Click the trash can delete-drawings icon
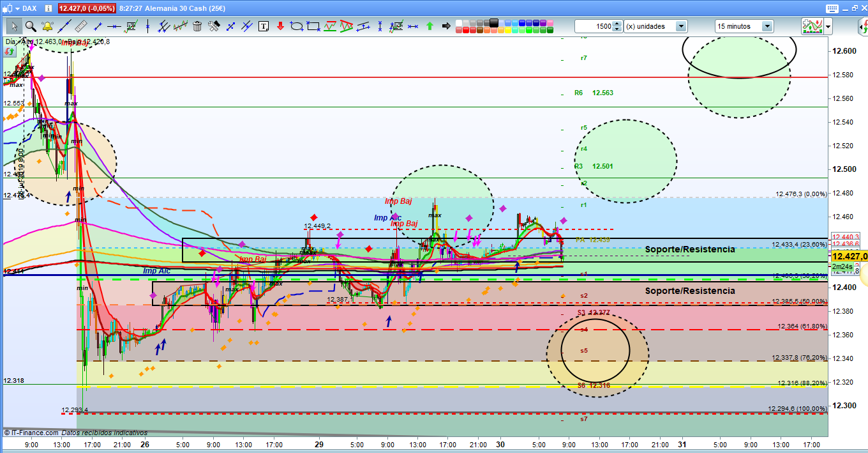The height and width of the screenshot is (453, 868). pyautogui.click(x=197, y=26)
